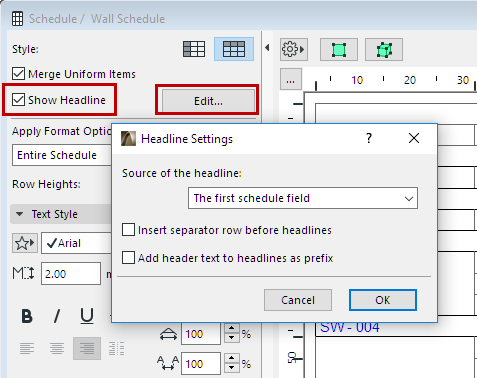Toggle Bold text formatting

[27, 316]
